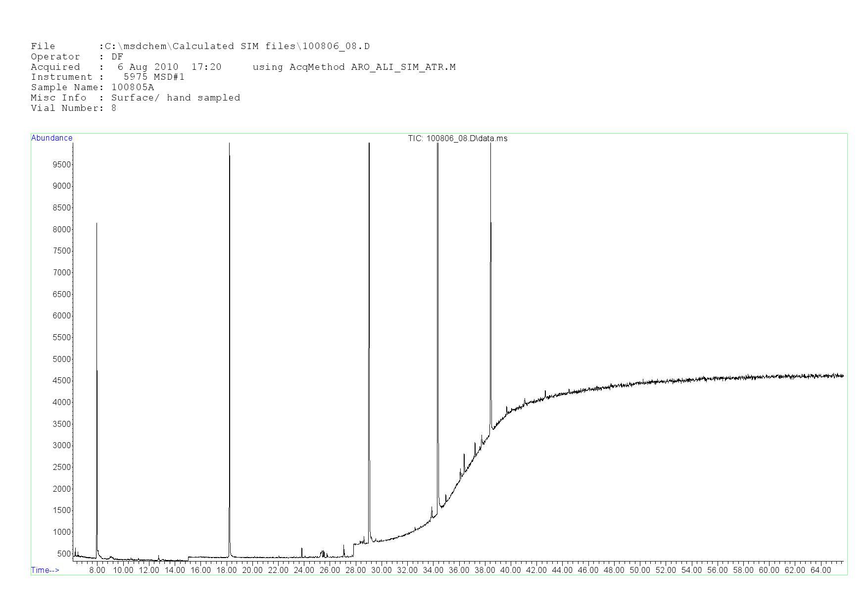868x614 pixels.
Task: Click the Instrument value 5975 MSD#1
Action: pos(154,77)
